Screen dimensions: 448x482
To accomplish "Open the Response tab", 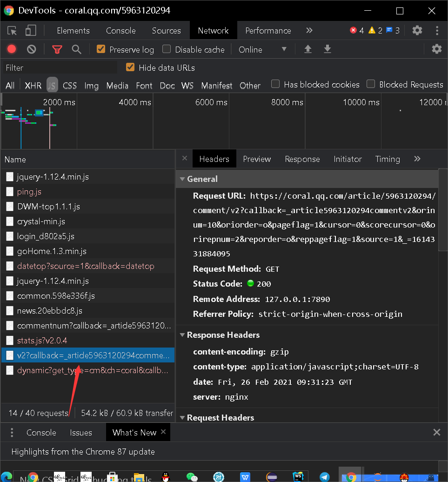I will [302, 159].
